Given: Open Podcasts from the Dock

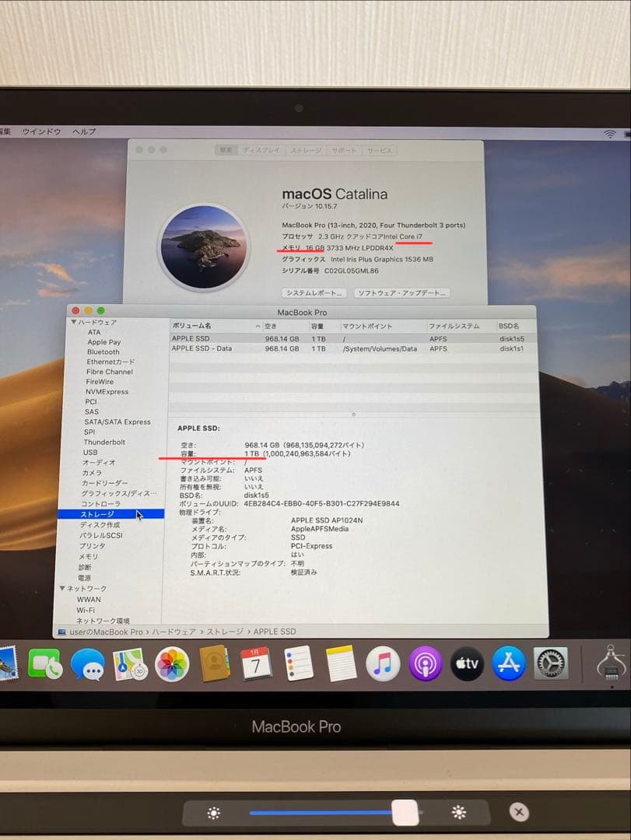Looking at the screenshot, I should (425, 663).
